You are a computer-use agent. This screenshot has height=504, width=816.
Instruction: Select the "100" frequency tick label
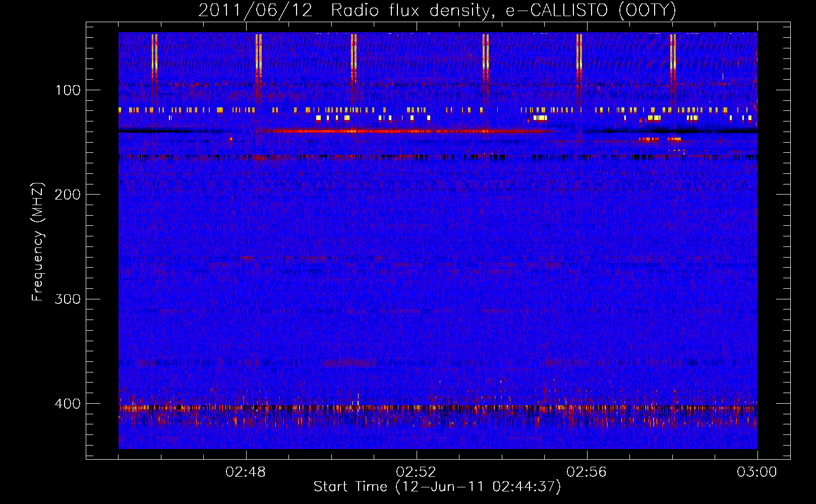(x=68, y=90)
